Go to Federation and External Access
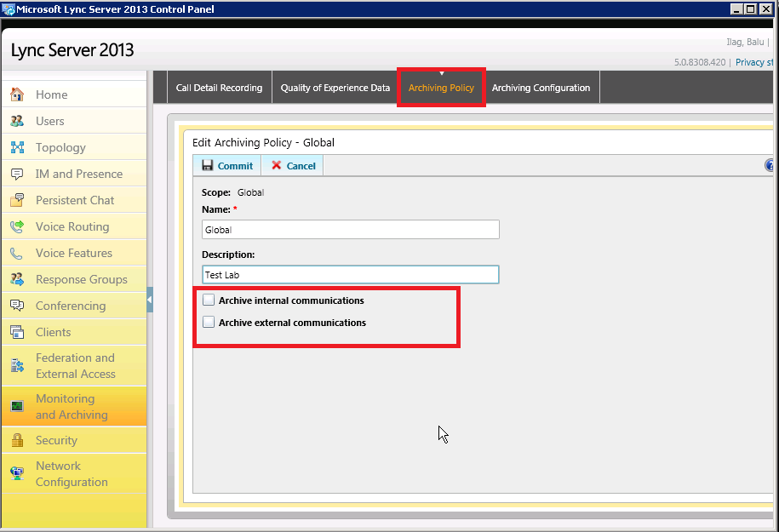 point(74,366)
